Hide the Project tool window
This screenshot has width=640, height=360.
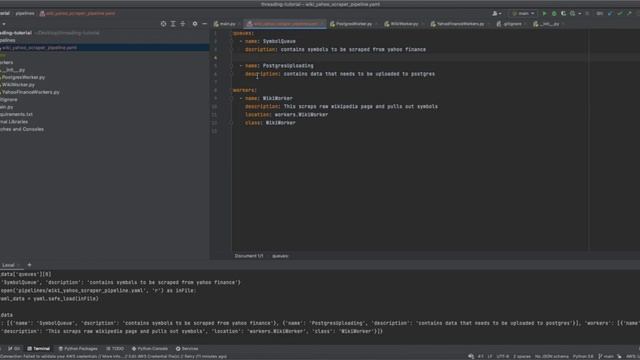(x=204, y=24)
